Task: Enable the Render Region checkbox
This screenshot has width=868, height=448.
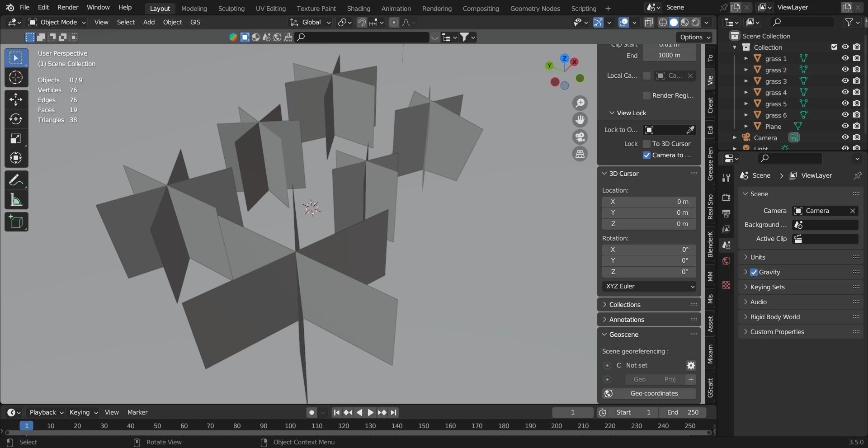Action: [646, 95]
